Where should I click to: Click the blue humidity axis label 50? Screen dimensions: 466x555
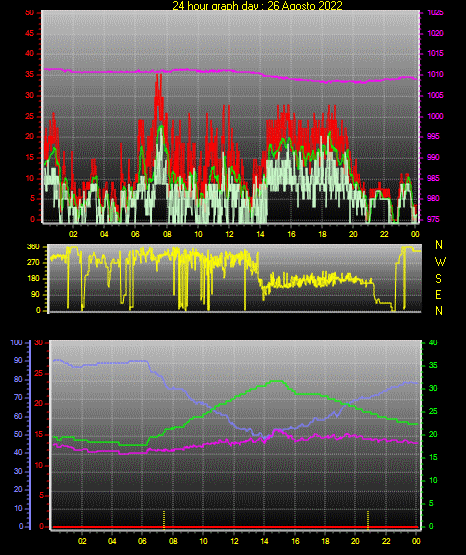tap(18, 434)
